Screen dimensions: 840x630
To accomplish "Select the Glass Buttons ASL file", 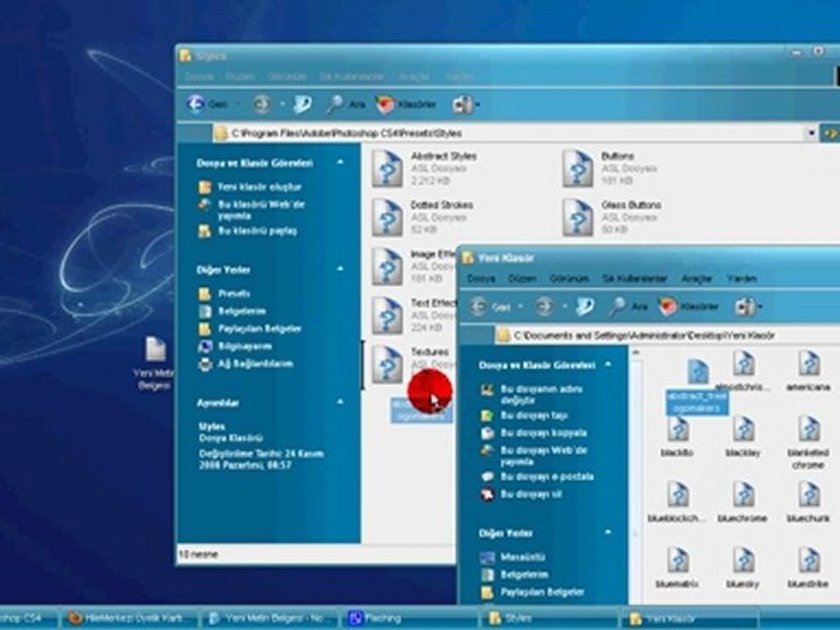I will pos(612,217).
